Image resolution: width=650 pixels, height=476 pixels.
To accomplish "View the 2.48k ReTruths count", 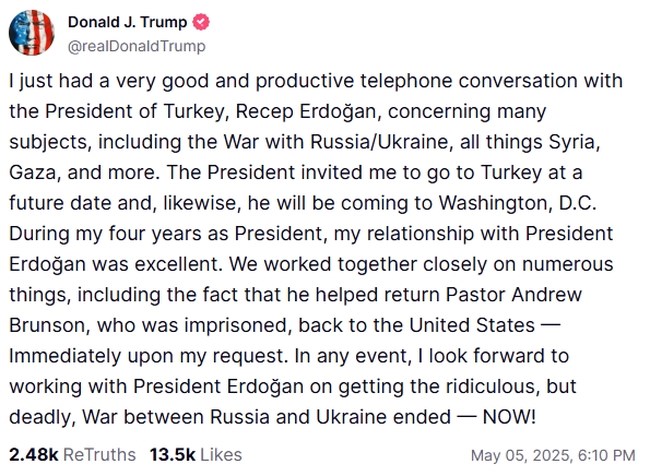I will (x=34, y=455).
